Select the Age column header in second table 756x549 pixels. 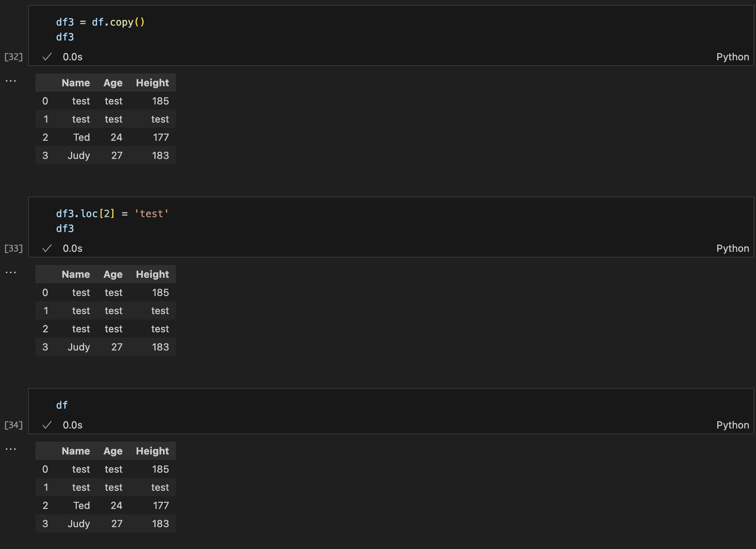113,274
